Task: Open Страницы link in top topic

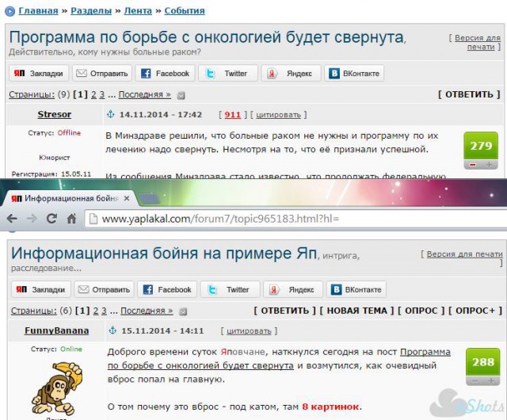Action: (32, 94)
